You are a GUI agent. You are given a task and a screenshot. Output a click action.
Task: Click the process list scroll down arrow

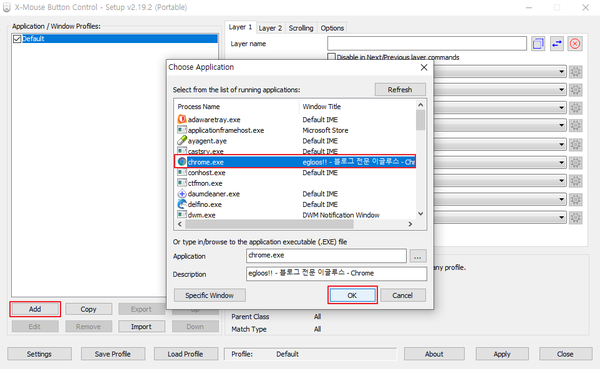(421, 214)
